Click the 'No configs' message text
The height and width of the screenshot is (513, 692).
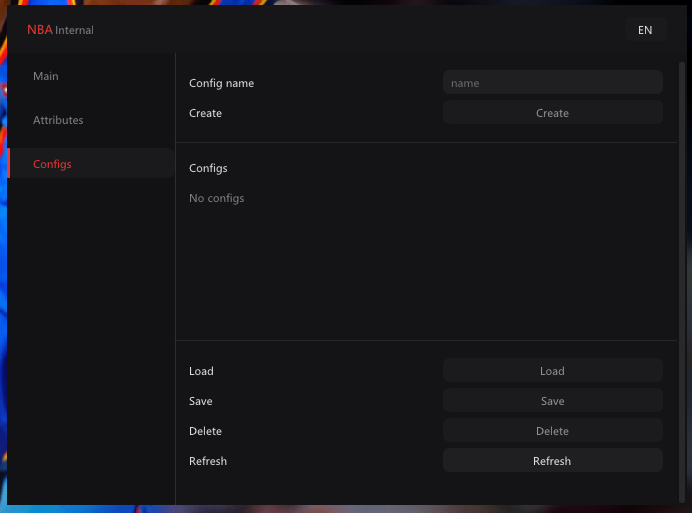[216, 198]
